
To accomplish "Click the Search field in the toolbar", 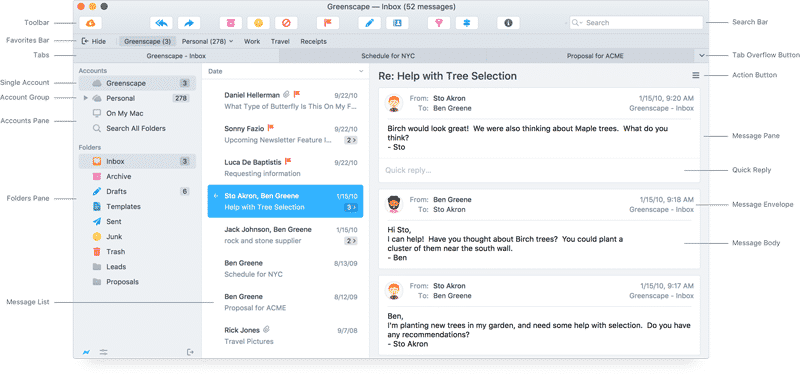I will (x=636, y=23).
